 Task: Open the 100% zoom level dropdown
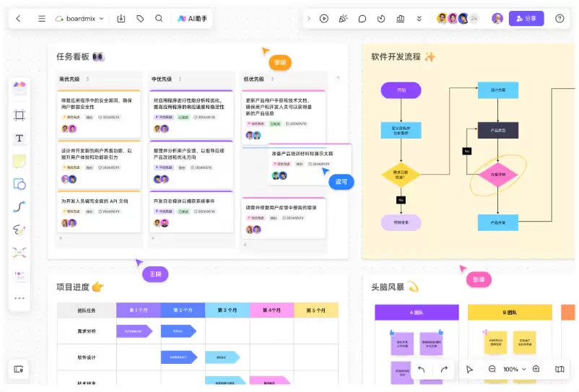point(514,369)
